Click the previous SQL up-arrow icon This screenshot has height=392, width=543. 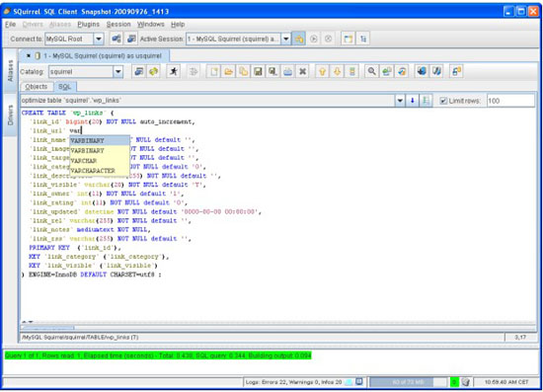323,72
